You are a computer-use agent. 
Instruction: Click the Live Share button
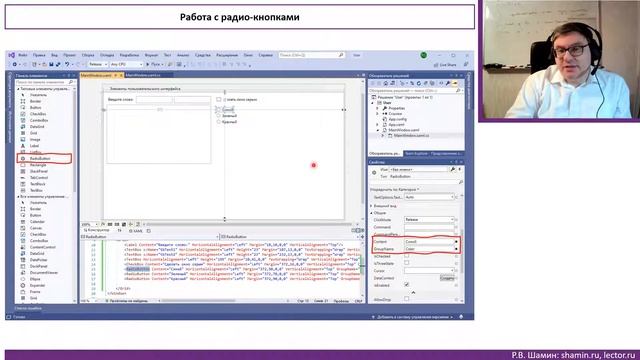coord(445,65)
